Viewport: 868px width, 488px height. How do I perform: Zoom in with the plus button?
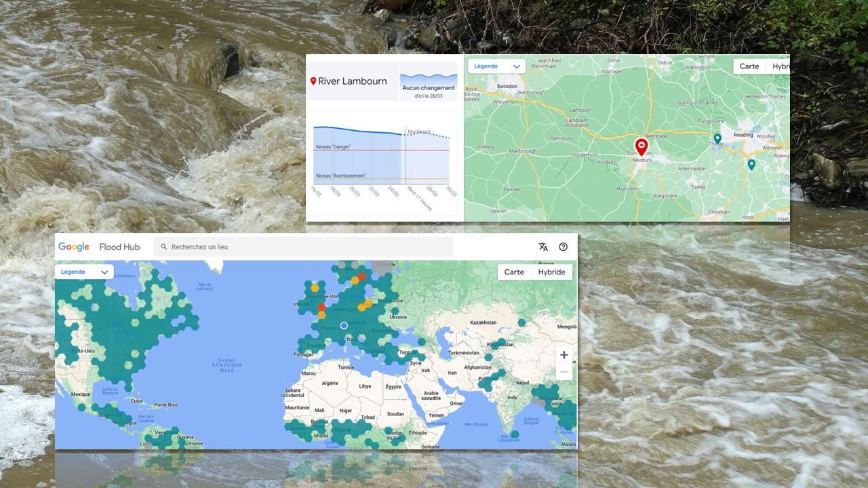coord(564,355)
